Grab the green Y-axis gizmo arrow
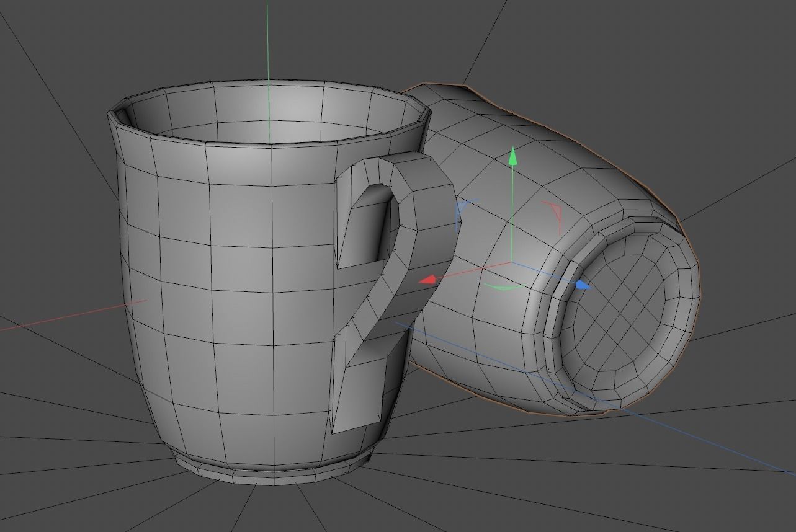The width and height of the screenshot is (796, 532). [512, 156]
